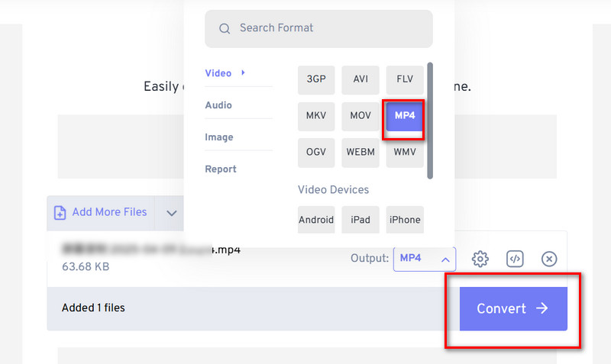Open the Report format category
611x364 pixels.
221,169
